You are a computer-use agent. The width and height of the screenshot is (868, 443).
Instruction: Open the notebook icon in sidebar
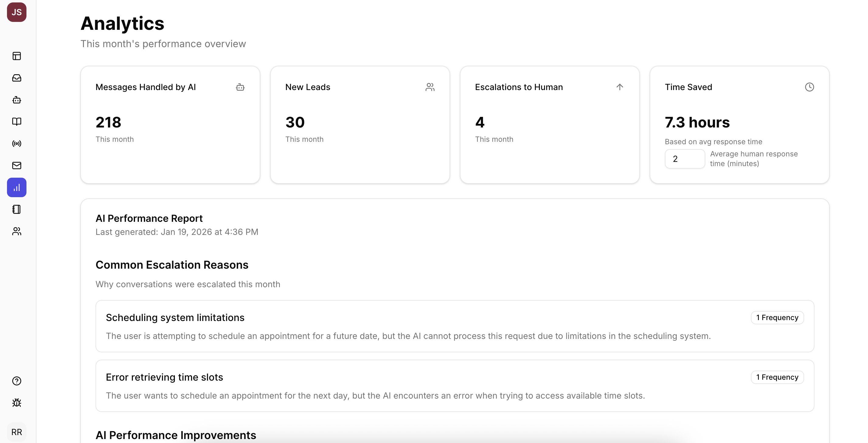point(16,209)
